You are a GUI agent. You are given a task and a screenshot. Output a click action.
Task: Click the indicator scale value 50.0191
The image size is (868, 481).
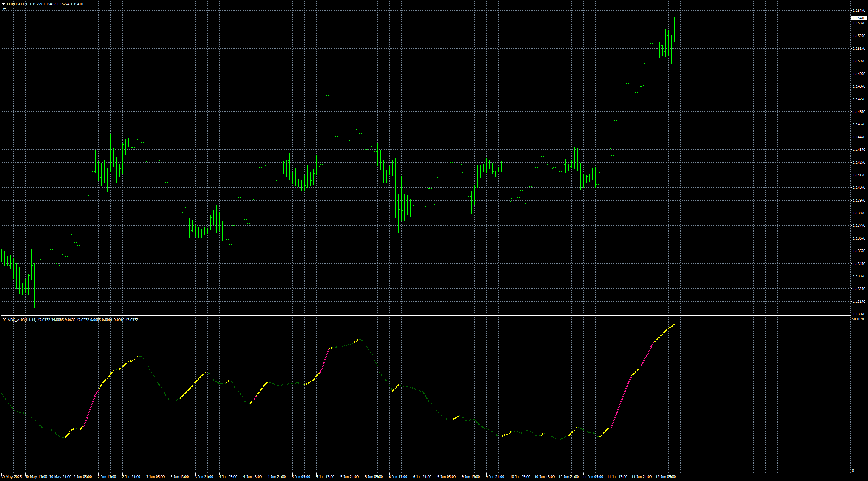[858, 319]
